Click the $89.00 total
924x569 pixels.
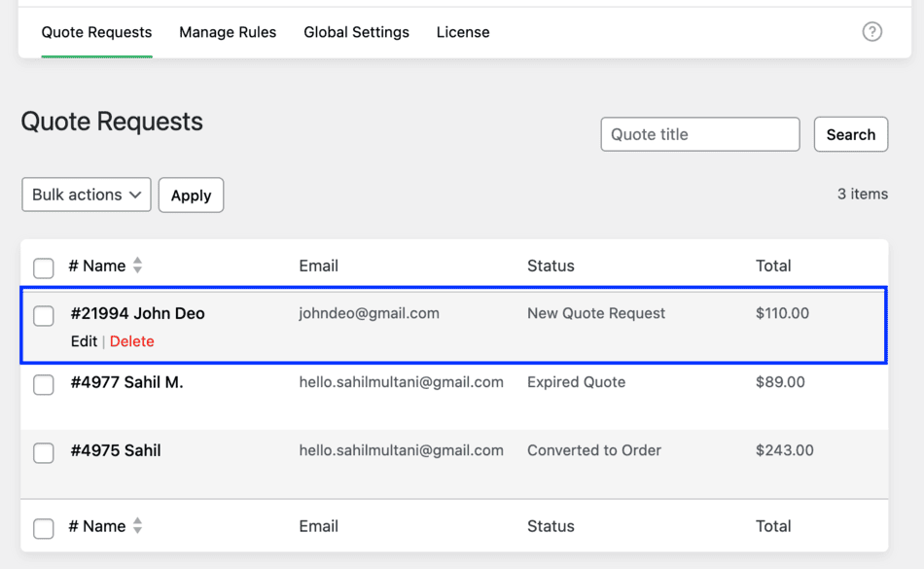coord(780,382)
